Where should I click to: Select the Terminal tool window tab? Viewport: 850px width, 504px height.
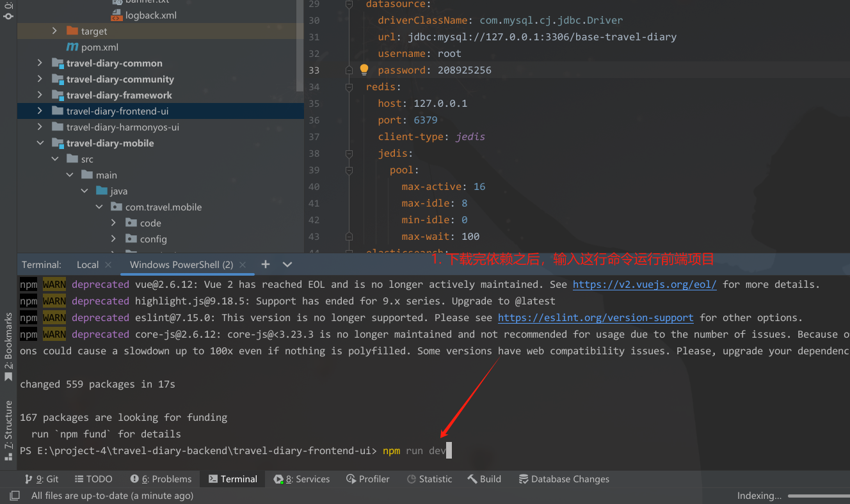(233, 479)
